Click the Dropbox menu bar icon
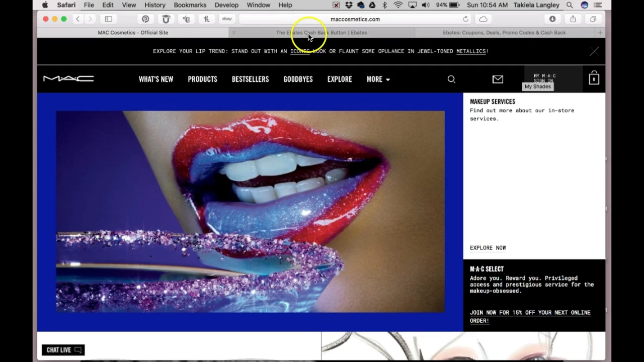 click(x=348, y=5)
